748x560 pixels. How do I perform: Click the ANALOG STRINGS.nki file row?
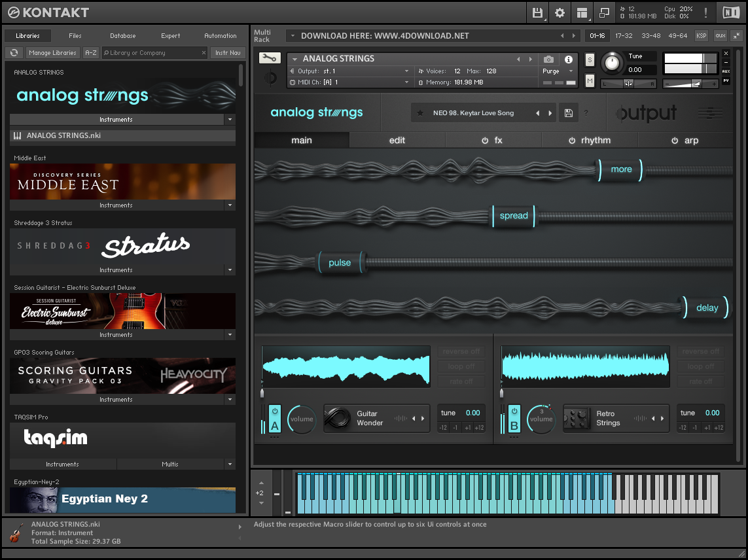122,135
